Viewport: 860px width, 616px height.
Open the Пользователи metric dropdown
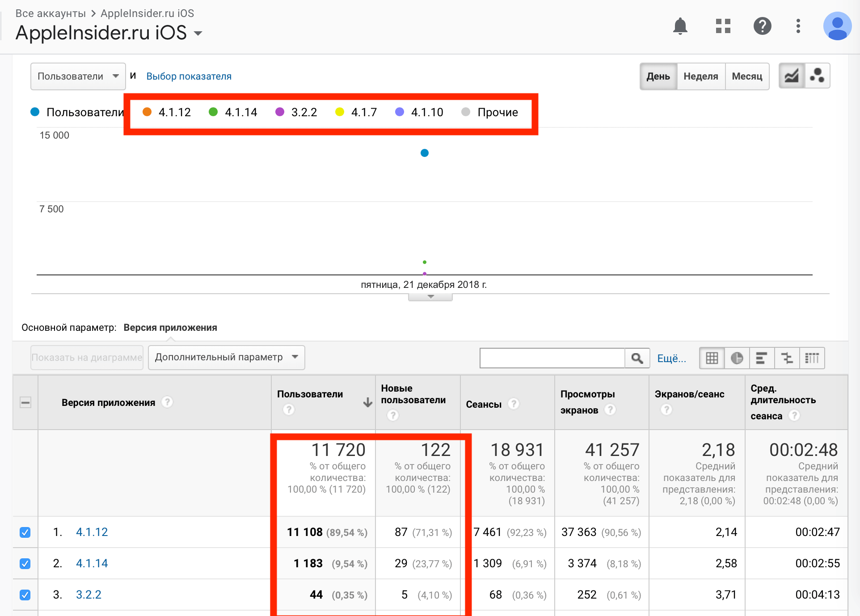pyautogui.click(x=78, y=76)
